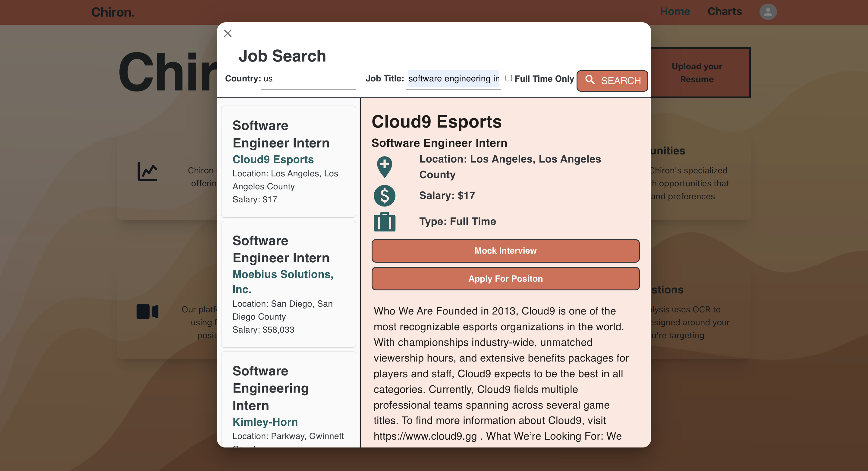Click the video camera feature icon

[147, 311]
